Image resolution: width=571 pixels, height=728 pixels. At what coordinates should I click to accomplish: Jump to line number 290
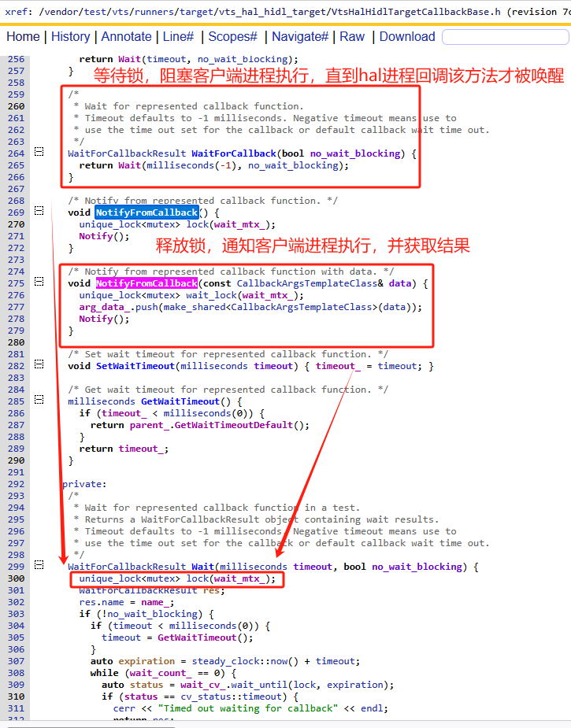coord(17,460)
